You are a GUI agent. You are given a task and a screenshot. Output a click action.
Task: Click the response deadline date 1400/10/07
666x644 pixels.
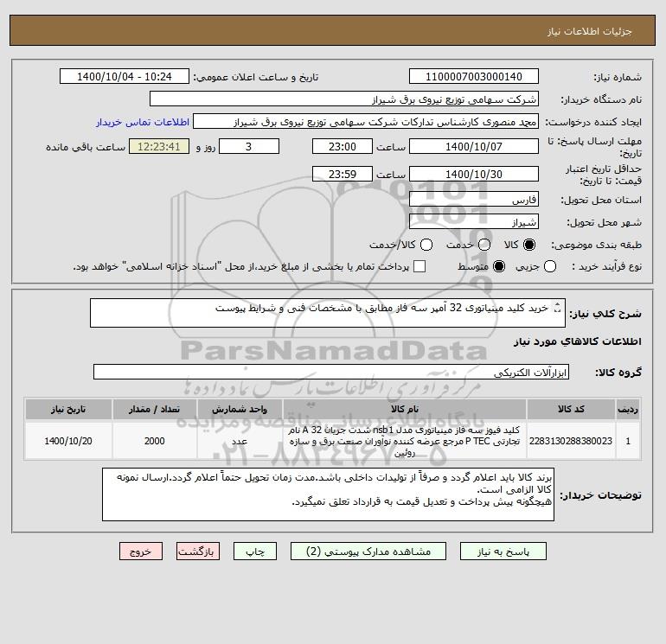tap(474, 147)
